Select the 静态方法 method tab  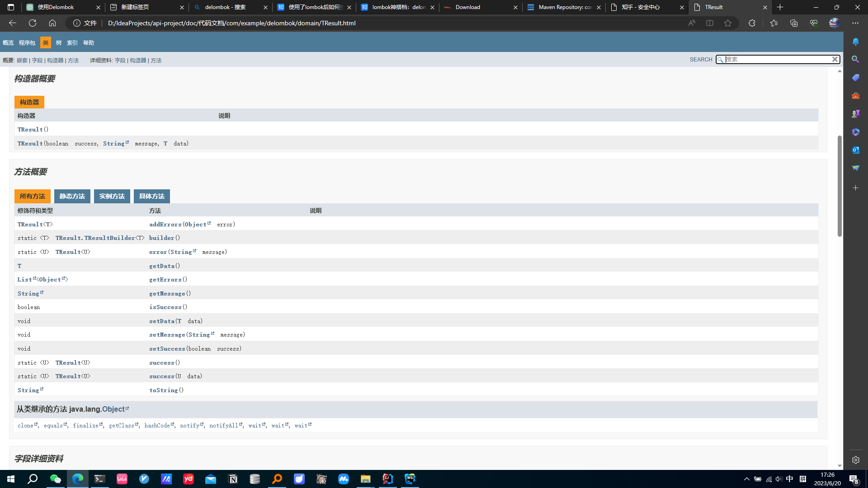(72, 196)
